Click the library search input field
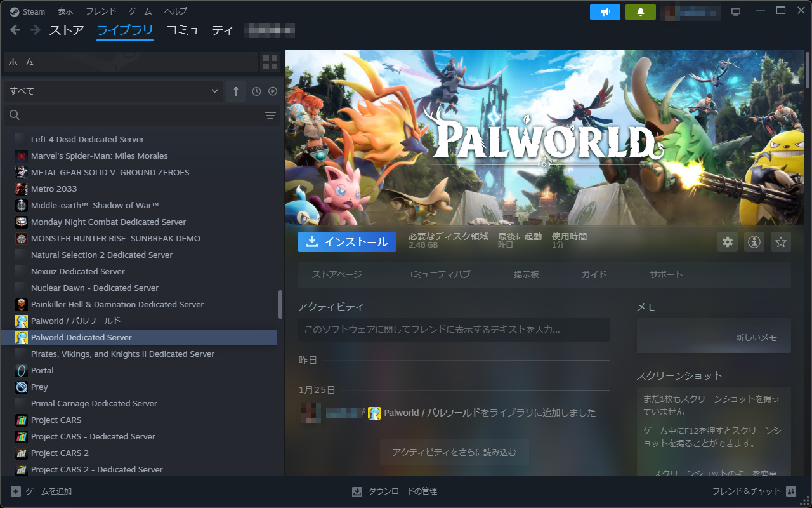 tap(141, 115)
